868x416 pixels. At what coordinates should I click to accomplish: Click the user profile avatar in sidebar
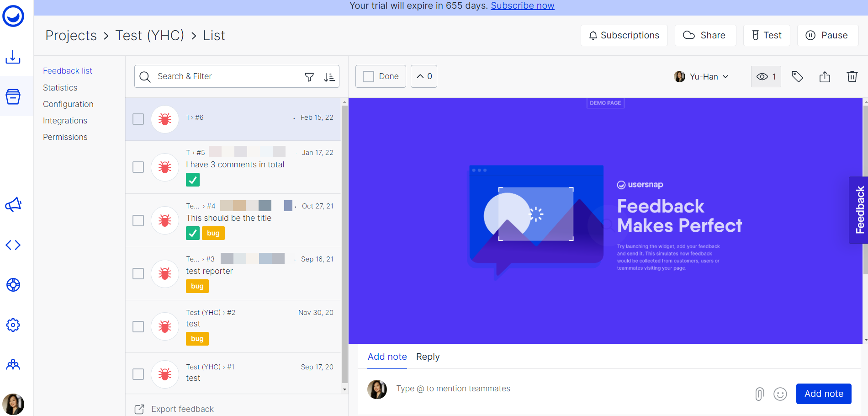click(13, 404)
